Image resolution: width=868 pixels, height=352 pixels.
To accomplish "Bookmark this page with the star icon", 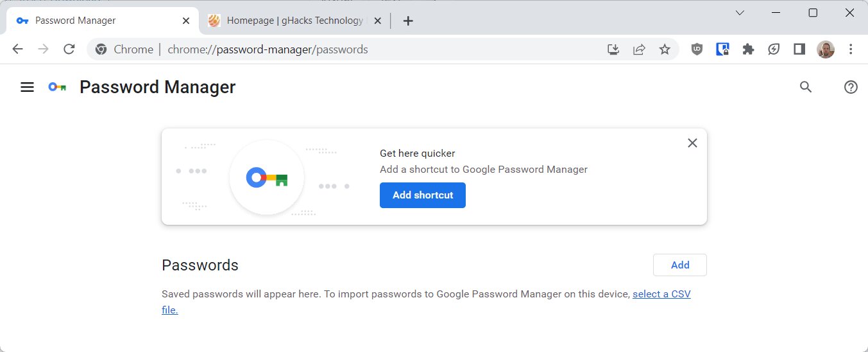I will point(665,49).
